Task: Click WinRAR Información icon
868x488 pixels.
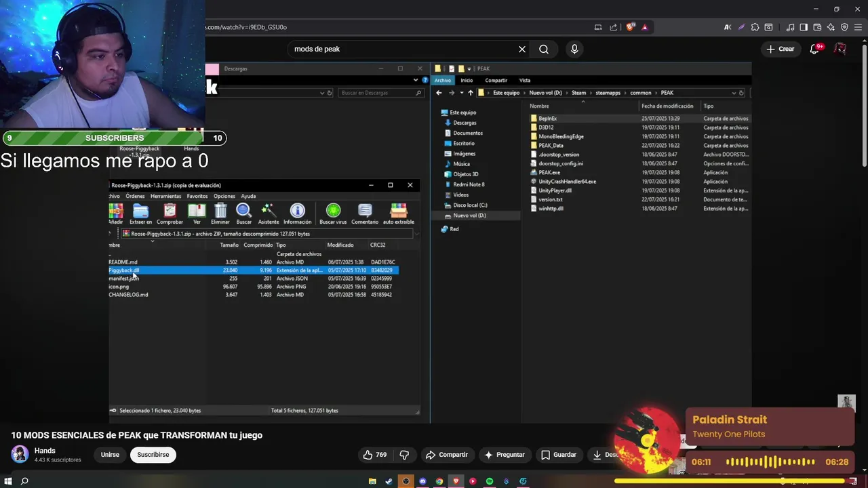Action: click(297, 214)
